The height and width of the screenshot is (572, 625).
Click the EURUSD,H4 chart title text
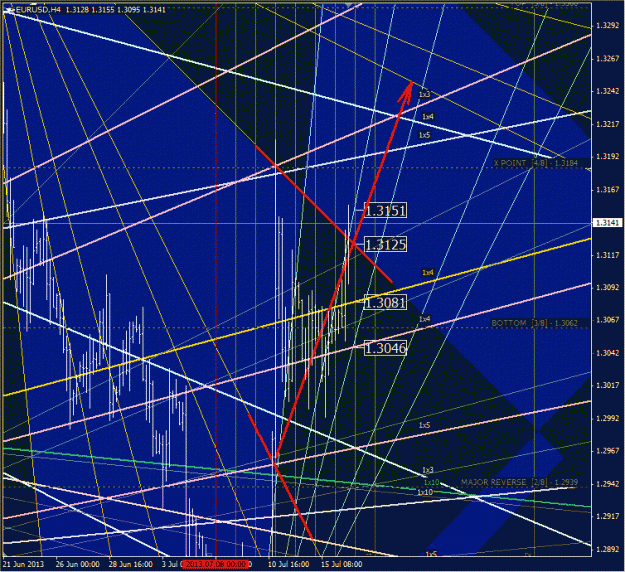tap(38, 9)
